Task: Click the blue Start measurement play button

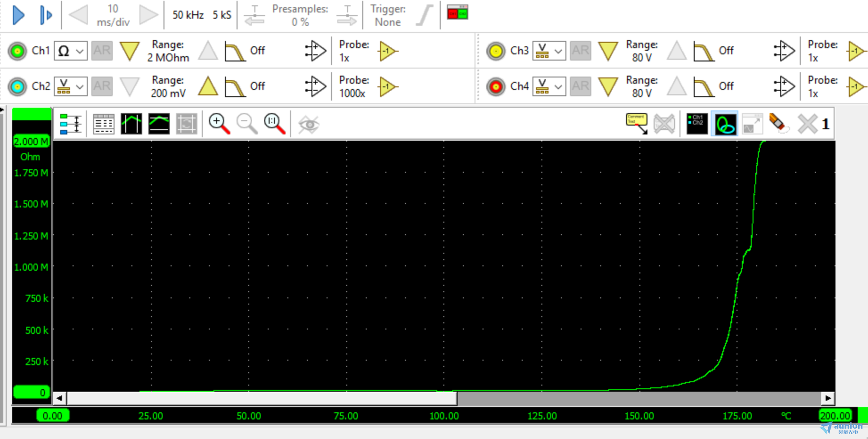Action: point(18,15)
